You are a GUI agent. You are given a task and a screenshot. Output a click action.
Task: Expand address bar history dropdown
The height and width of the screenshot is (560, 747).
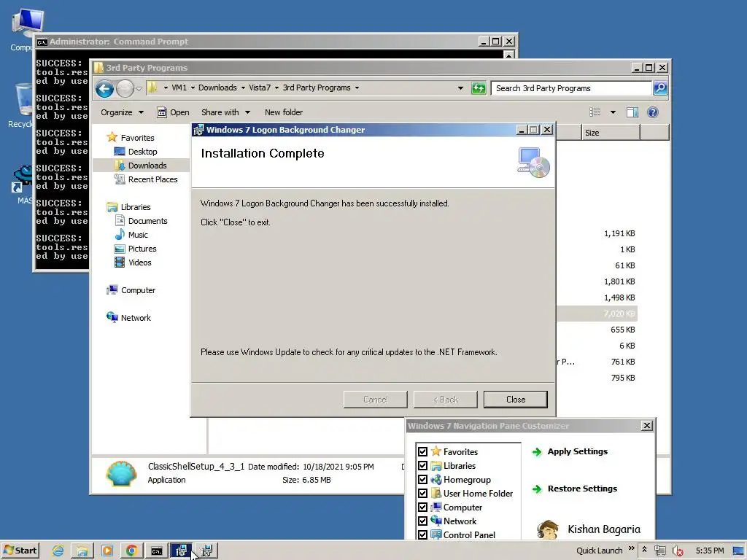click(x=460, y=88)
